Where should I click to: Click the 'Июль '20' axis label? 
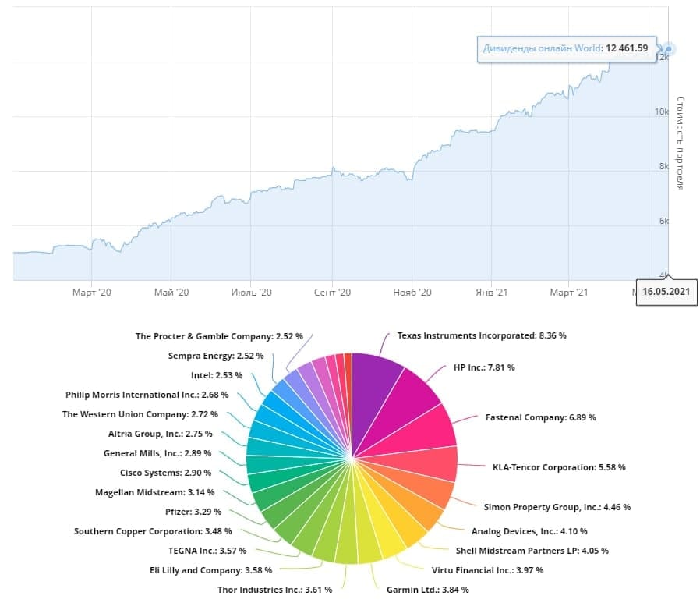pyautogui.click(x=251, y=293)
